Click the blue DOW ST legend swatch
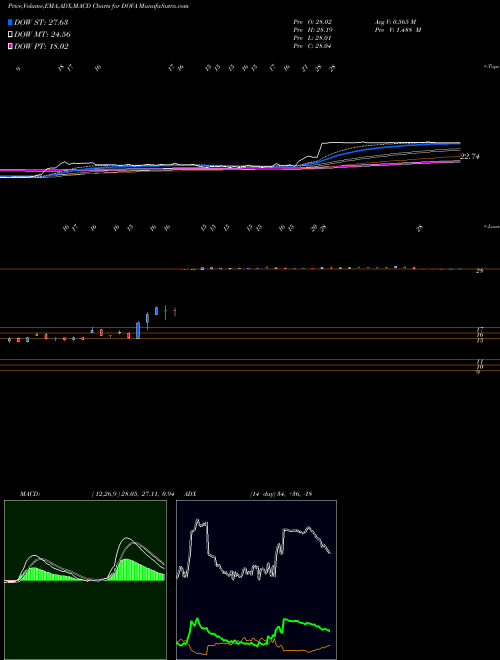Viewport: 500px width, 660px height. (x=11, y=22)
